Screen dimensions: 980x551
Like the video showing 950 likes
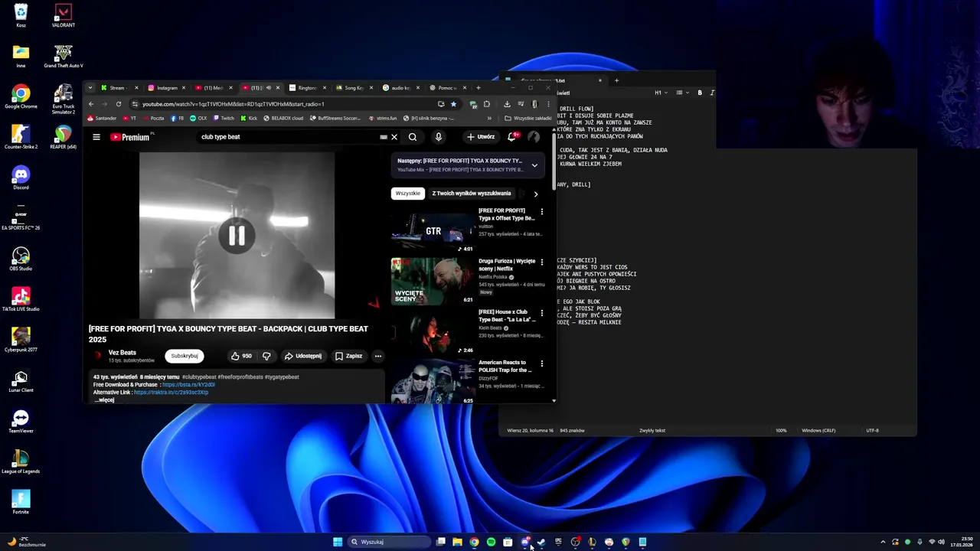click(x=241, y=356)
